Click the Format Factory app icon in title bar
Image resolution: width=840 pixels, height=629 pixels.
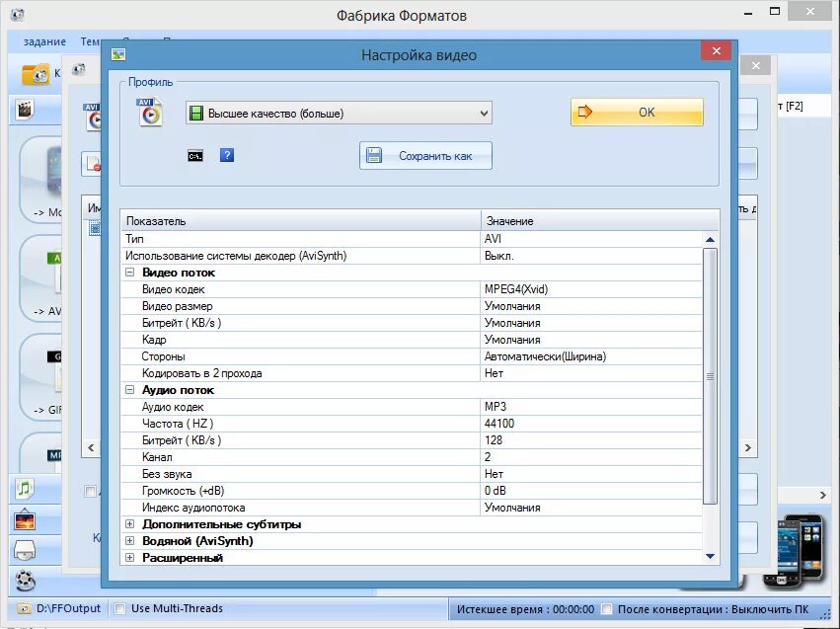click(17, 15)
